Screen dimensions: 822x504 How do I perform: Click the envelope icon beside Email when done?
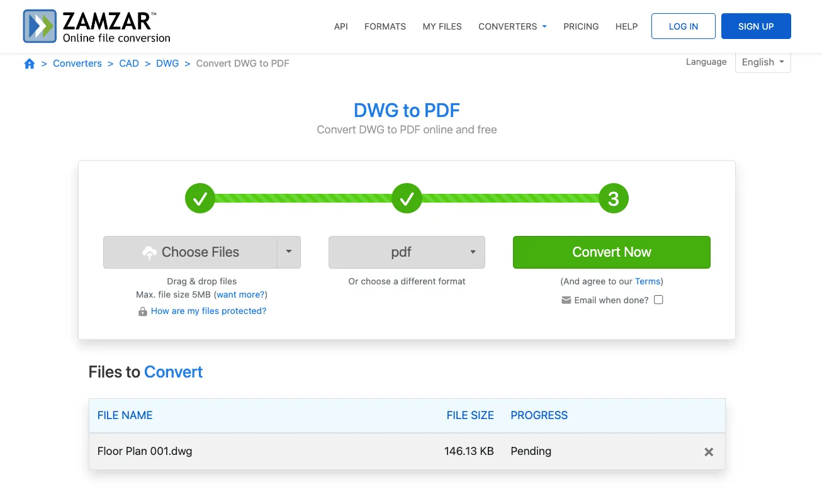click(566, 300)
